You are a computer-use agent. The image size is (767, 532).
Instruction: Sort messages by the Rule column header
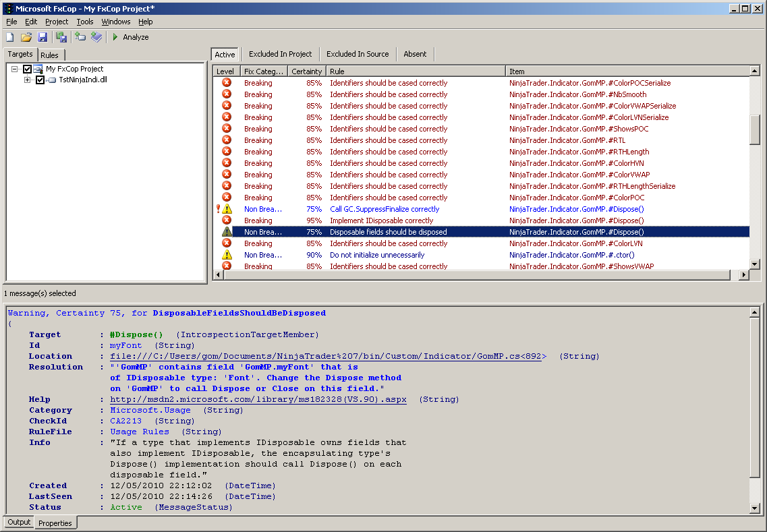tap(416, 71)
